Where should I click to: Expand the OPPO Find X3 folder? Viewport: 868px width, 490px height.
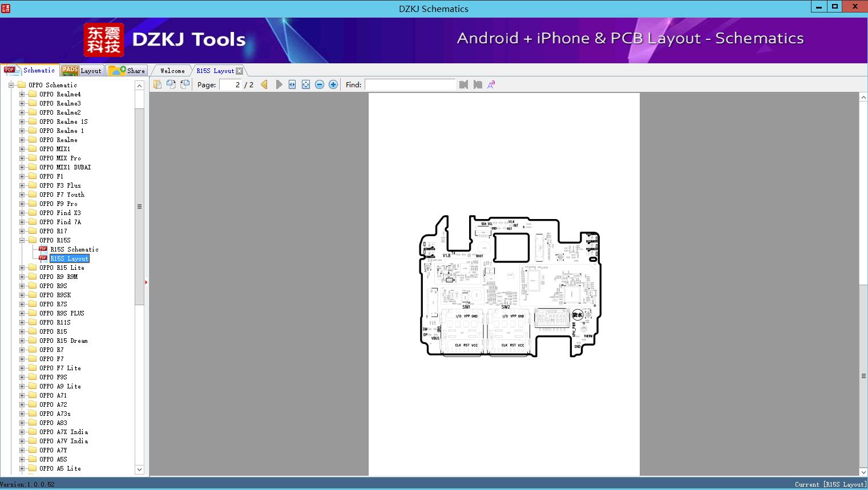pos(22,213)
